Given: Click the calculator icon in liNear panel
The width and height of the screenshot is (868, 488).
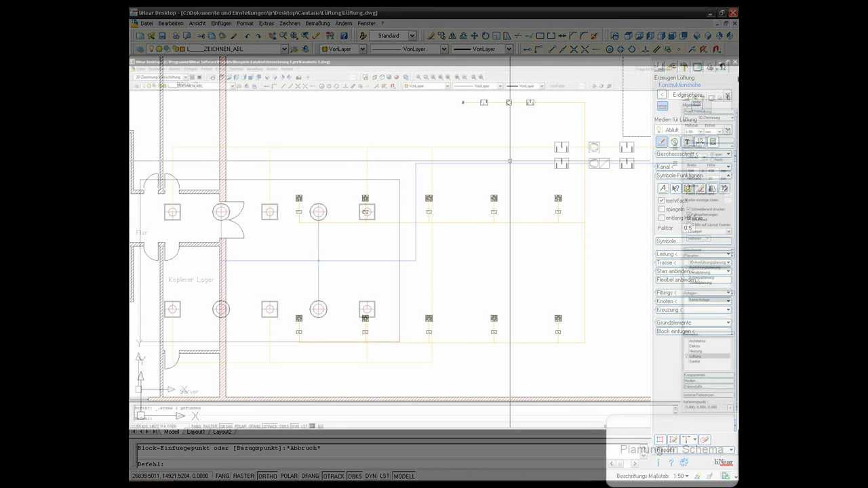Looking at the screenshot, I should 713,142.
